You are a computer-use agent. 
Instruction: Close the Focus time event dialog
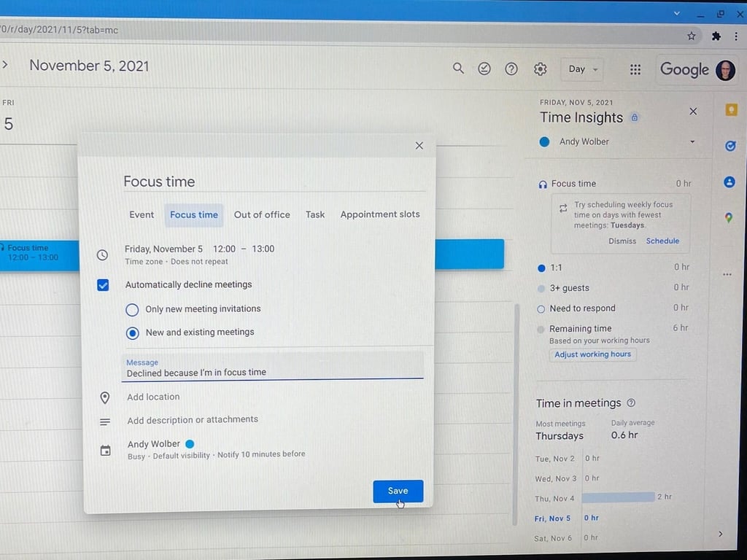(x=419, y=146)
